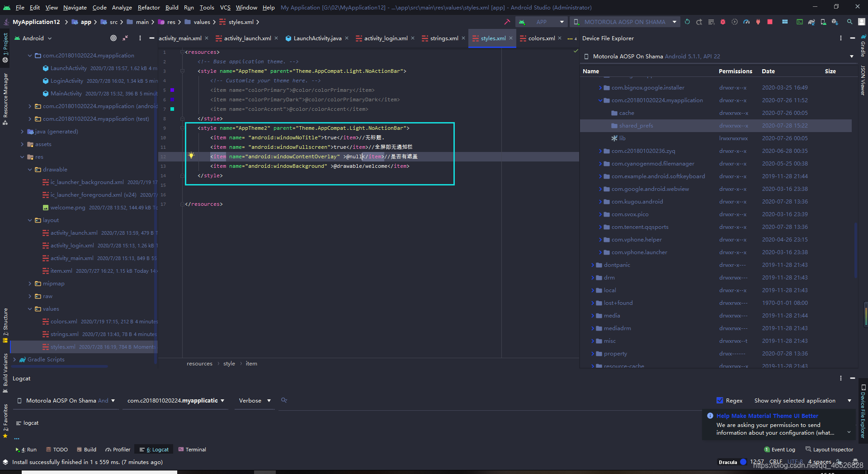The image size is (868, 474).
Task: Click the Logcat search filter icon
Action: [x=284, y=400]
